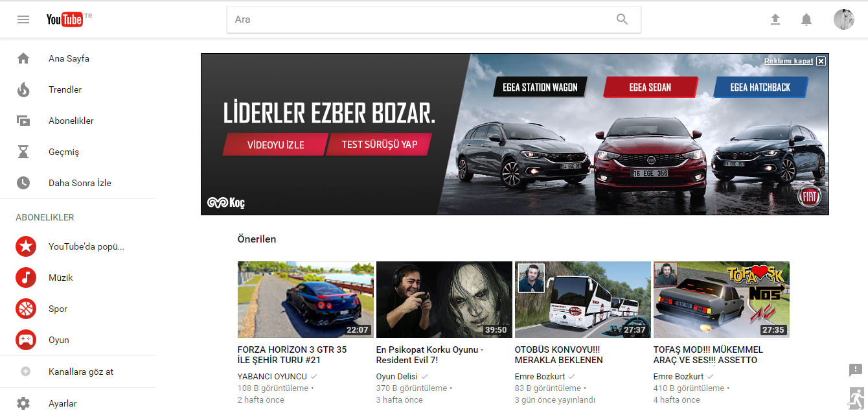Select Ana Sayfa in the sidebar

coord(69,58)
